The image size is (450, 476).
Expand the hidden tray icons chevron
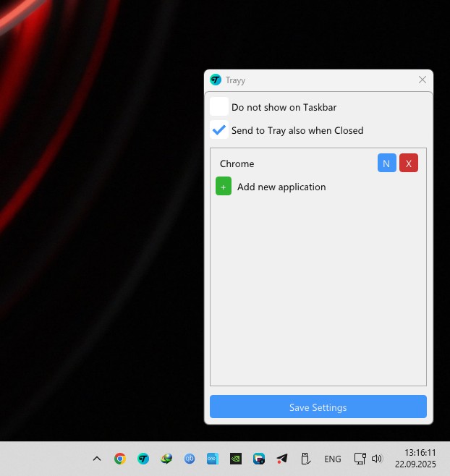[97, 459]
